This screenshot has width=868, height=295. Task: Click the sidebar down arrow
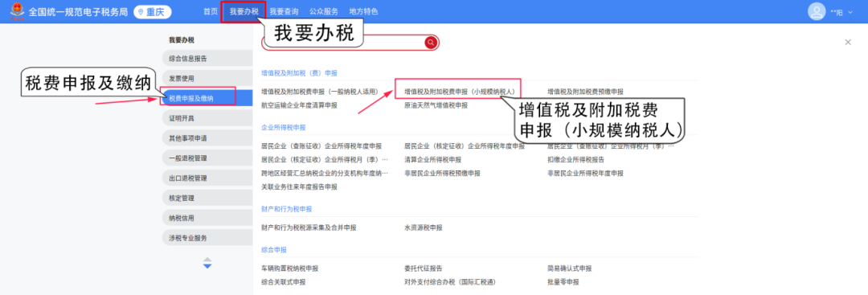207,266
